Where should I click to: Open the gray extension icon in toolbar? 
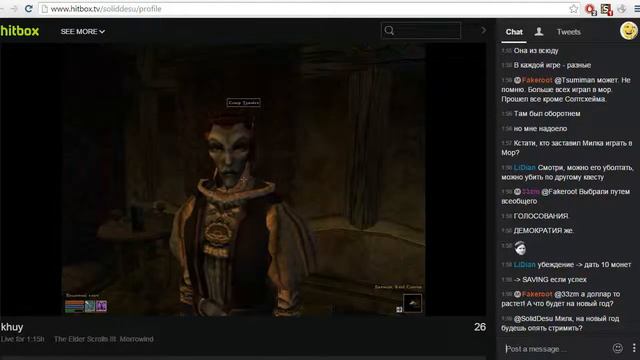(x=622, y=9)
